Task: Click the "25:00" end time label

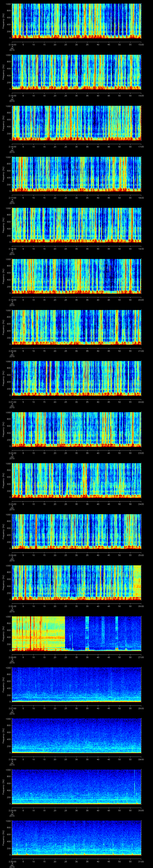Action: click(x=141, y=555)
